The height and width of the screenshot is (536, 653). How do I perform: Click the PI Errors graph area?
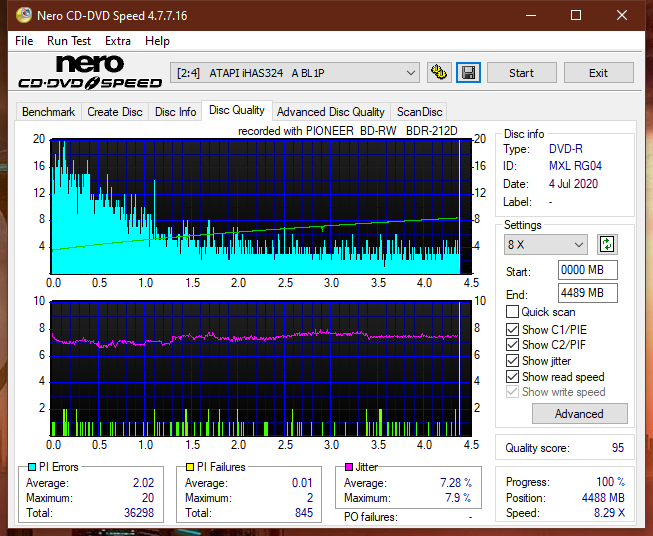[261, 207]
